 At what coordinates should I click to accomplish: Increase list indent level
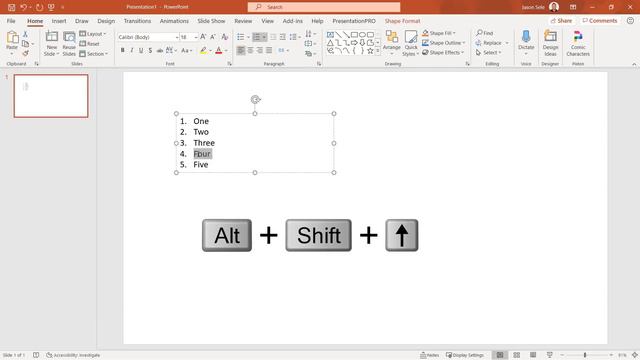282,37
